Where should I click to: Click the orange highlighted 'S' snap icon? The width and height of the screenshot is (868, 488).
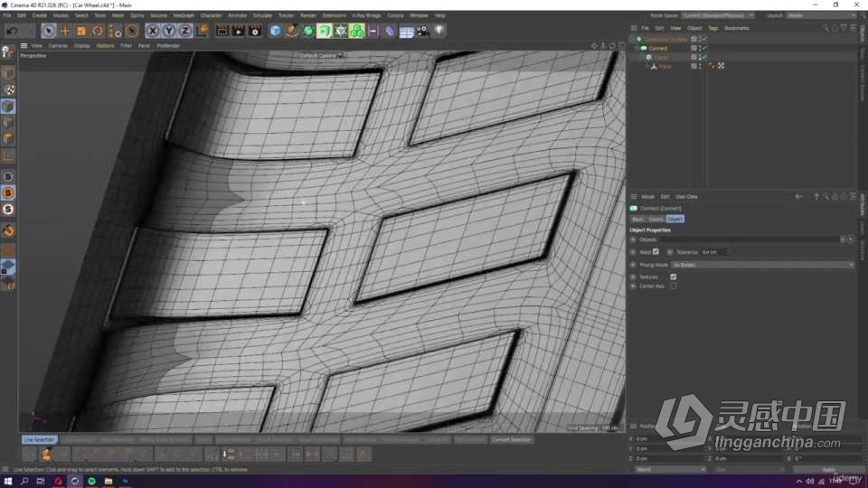(8, 193)
